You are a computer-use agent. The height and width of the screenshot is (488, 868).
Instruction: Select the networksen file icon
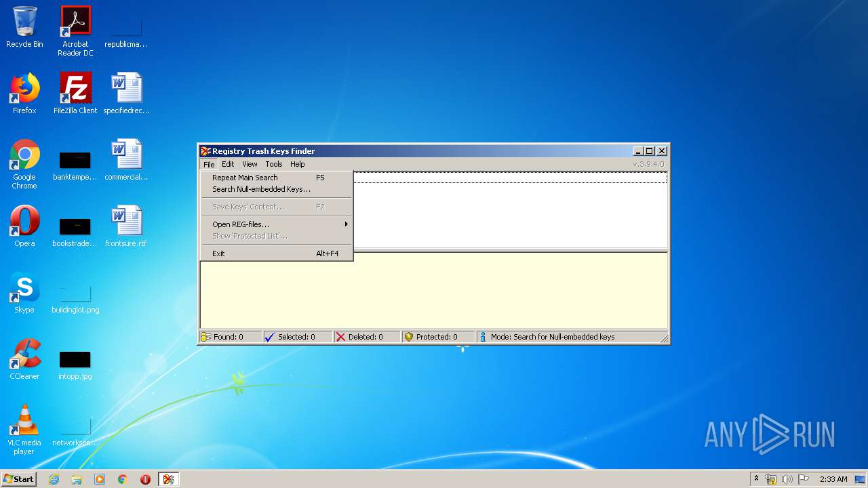pos(75,431)
